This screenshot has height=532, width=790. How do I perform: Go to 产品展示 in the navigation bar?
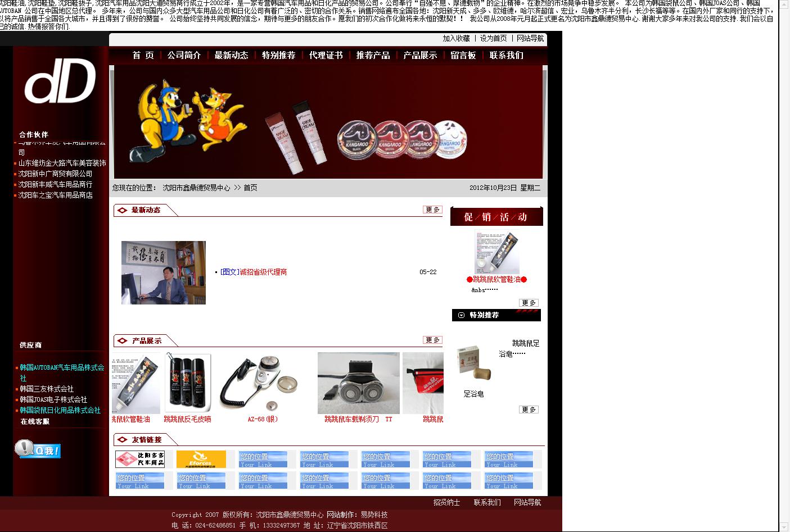click(420, 55)
